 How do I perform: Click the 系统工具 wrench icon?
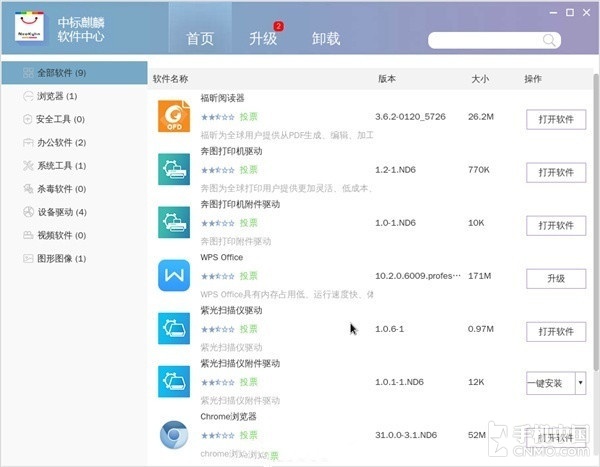[x=28, y=166]
